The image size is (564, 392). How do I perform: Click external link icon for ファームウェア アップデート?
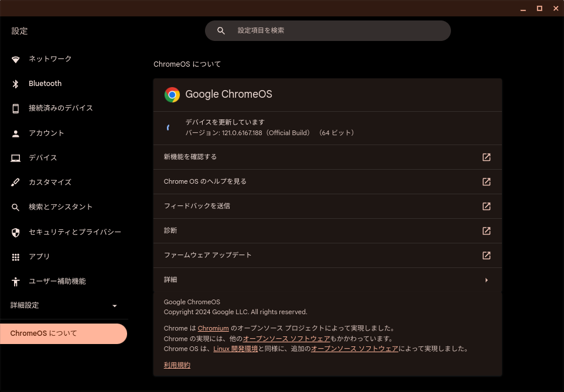486,256
